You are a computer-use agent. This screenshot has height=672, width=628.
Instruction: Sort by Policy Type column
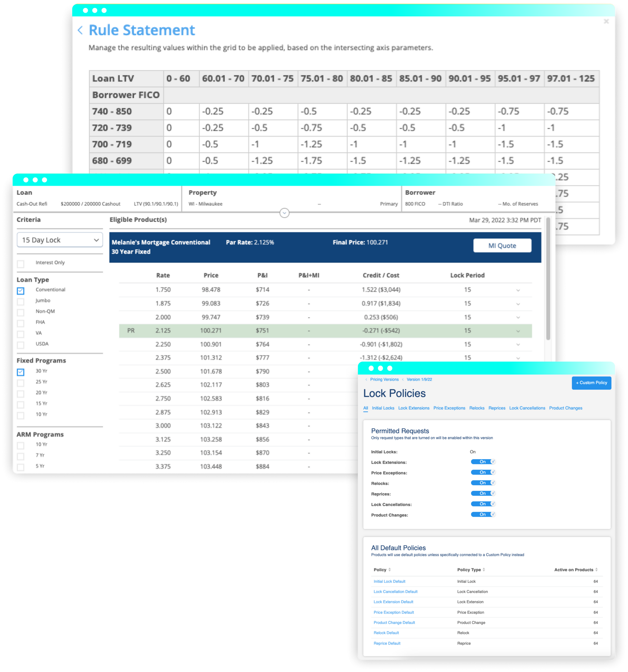pyautogui.click(x=484, y=570)
